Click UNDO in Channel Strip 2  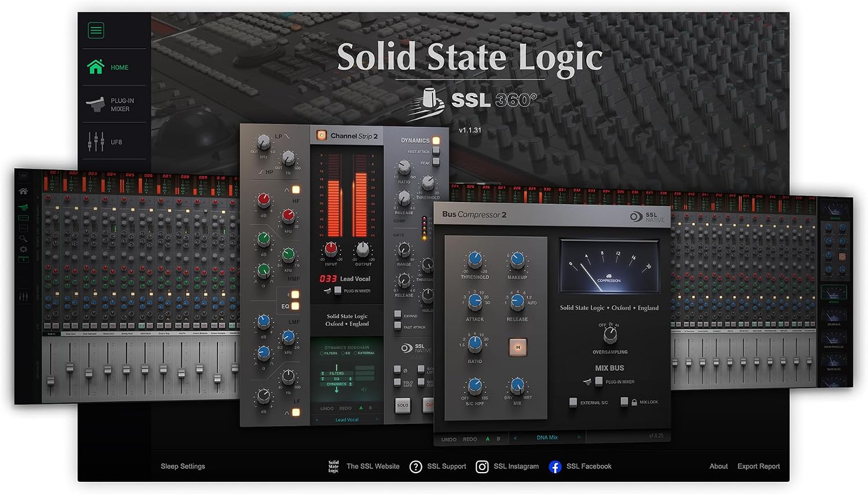click(x=327, y=408)
